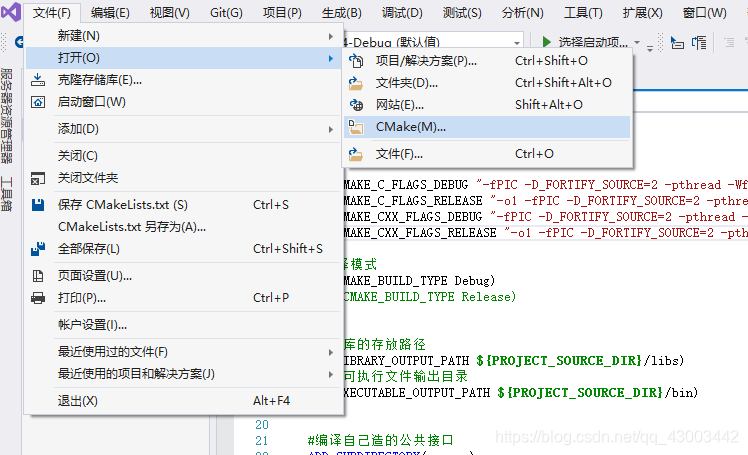Select the 打开(O) menu entry
This screenshot has width=748, height=455.
pyautogui.click(x=183, y=58)
